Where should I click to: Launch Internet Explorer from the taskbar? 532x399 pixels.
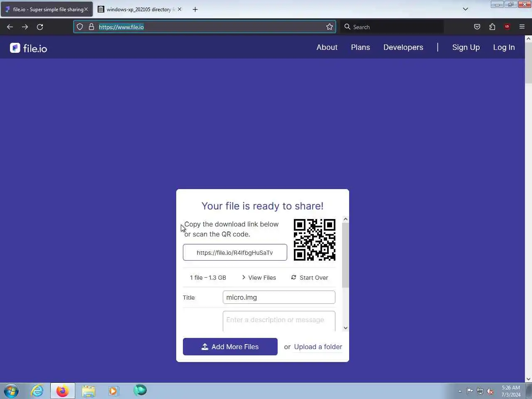[x=37, y=391]
